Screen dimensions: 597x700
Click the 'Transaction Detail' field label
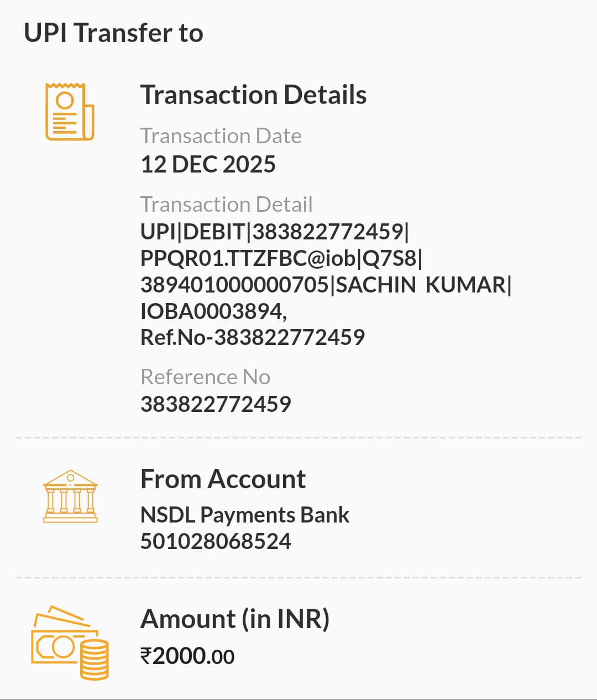[226, 205]
